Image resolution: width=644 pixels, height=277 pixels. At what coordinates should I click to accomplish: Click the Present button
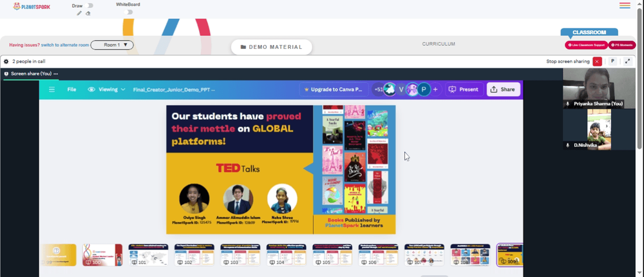[x=464, y=89]
